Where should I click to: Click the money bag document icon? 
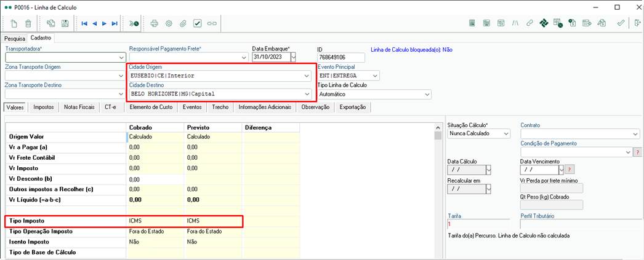tap(602, 23)
